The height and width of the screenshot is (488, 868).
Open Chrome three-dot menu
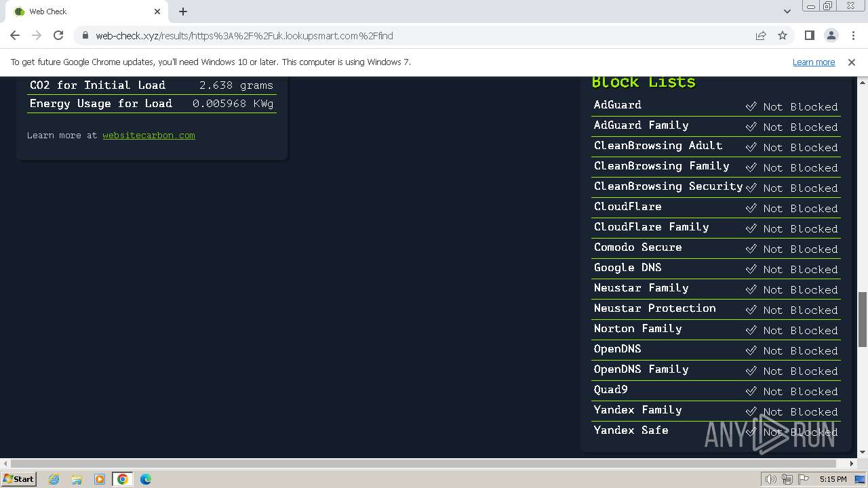(x=853, y=36)
